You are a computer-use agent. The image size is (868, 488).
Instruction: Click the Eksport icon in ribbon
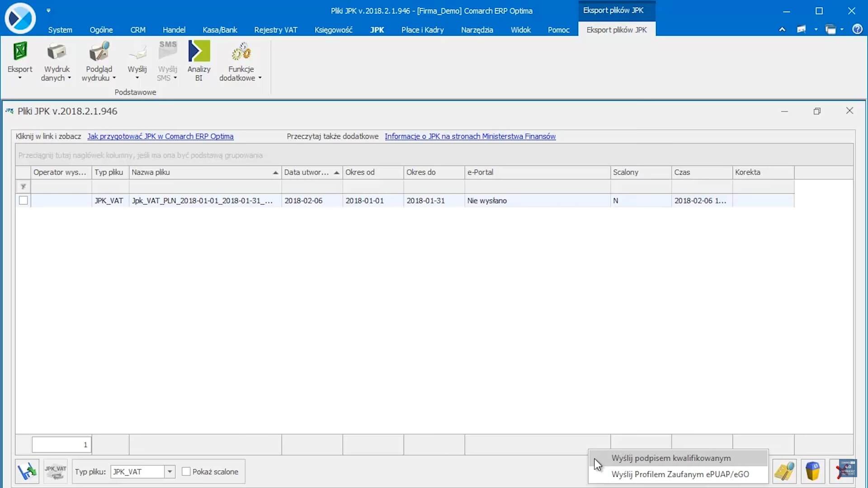click(x=20, y=52)
